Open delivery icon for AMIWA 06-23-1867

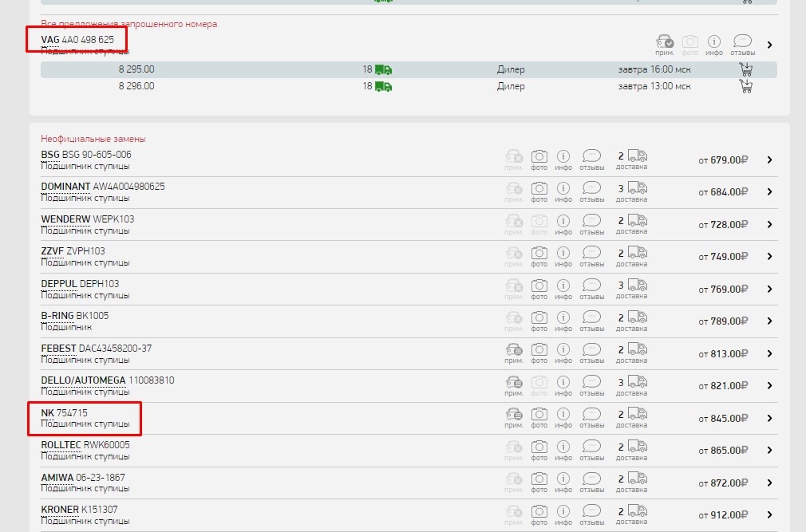pos(631,483)
